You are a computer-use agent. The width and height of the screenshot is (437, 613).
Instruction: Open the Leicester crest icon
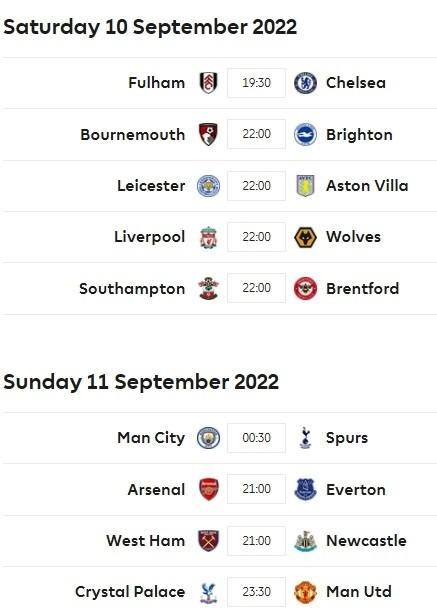coord(208,186)
